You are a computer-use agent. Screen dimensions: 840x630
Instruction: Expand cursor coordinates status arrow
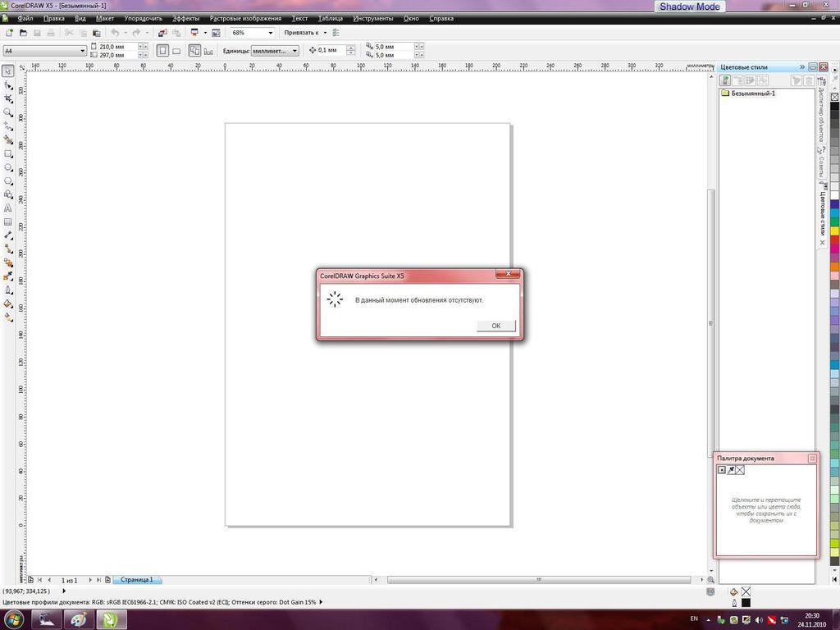coord(64,591)
